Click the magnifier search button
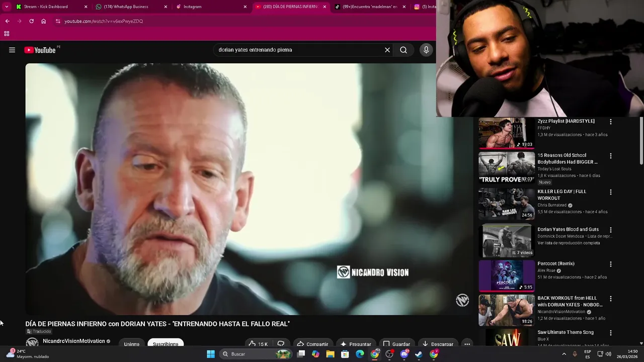Screen dimensions: 644x362 tap(404, 50)
